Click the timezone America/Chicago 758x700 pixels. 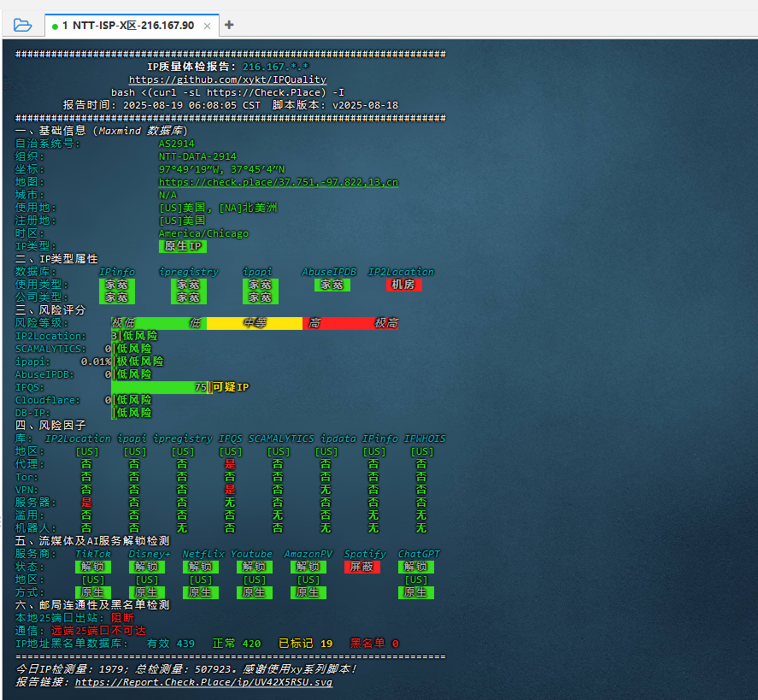(x=203, y=233)
